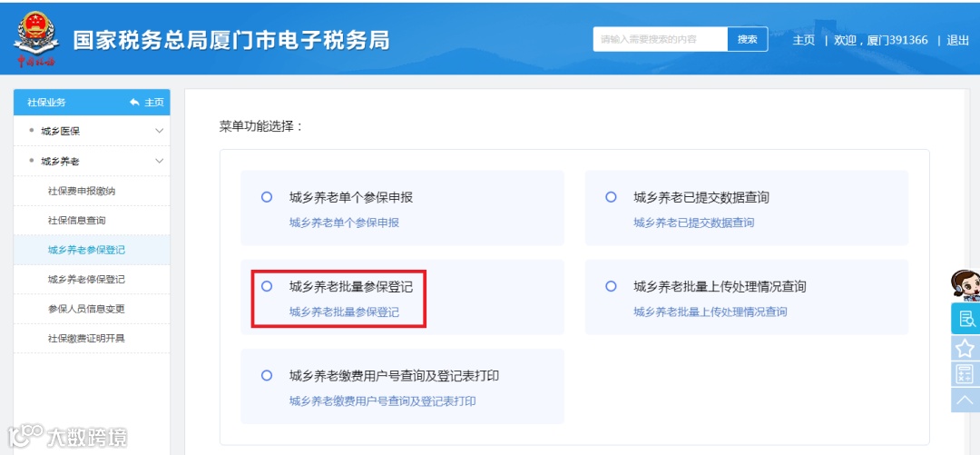
Task: Click the 城乡养老已提交数据查询 blue link
Action: click(694, 223)
